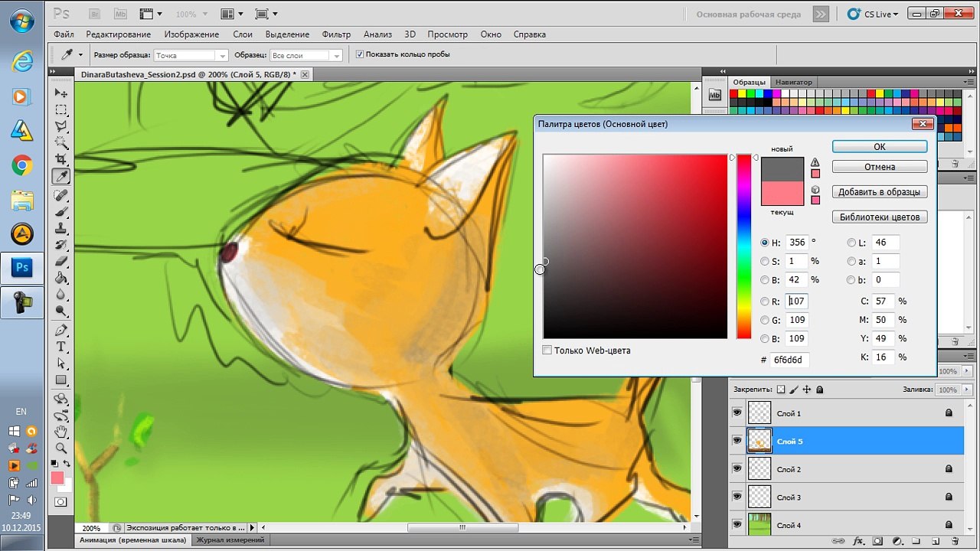
Task: Select the L lightness radio button
Action: pos(851,243)
